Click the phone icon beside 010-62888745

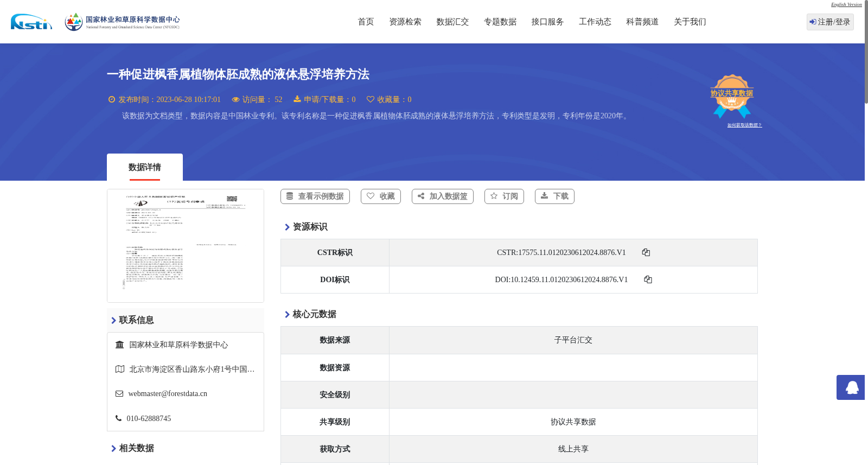coord(118,418)
